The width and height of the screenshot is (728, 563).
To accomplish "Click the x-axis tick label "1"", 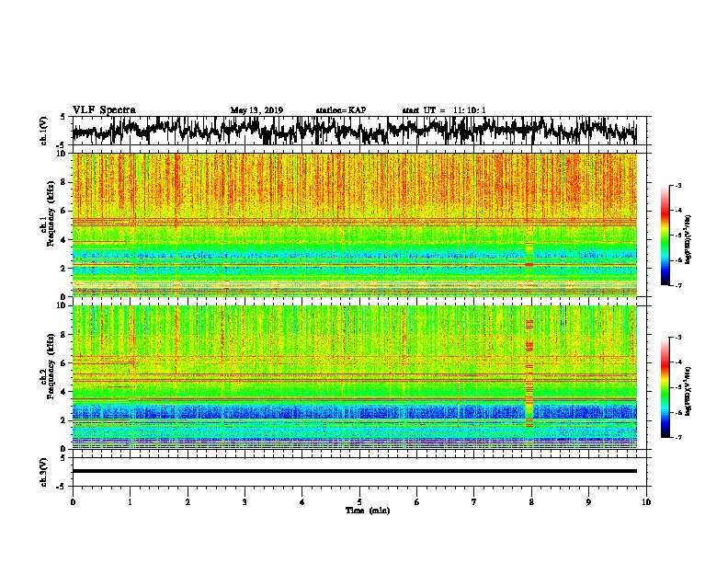I will tap(130, 502).
